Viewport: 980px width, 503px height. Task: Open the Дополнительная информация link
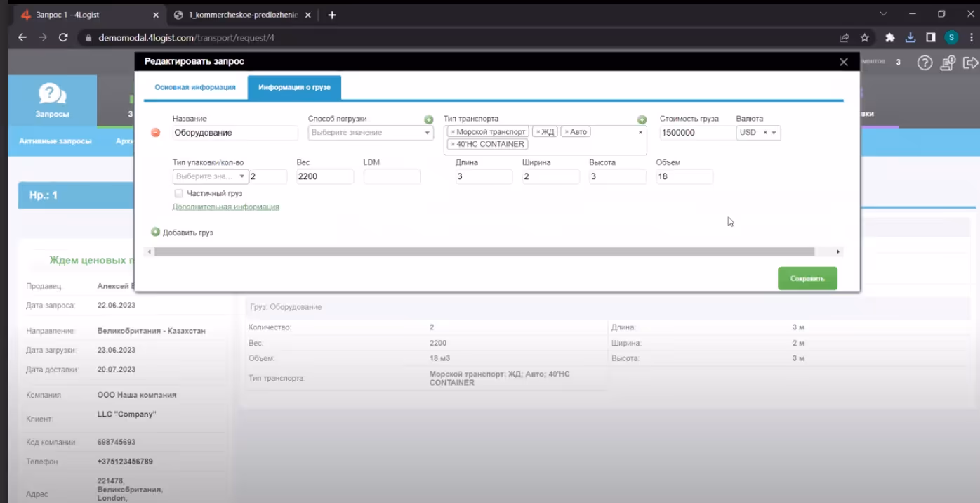click(226, 207)
